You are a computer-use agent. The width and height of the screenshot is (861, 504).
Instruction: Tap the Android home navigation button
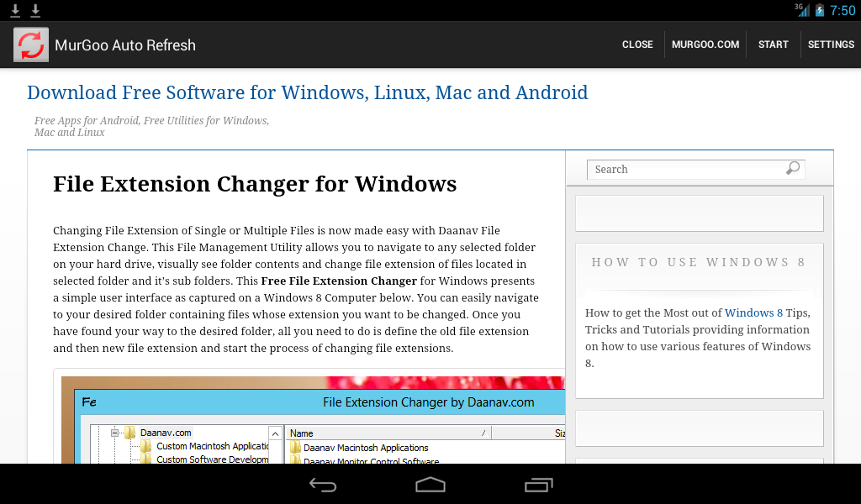(430, 484)
